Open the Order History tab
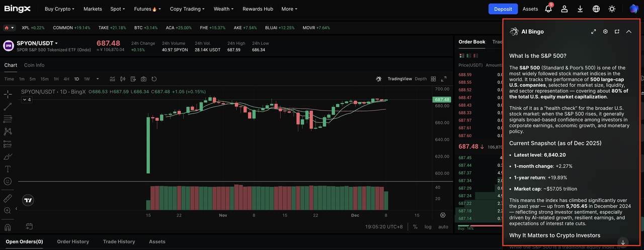Viewport: 644px width, 250px height. point(73,241)
